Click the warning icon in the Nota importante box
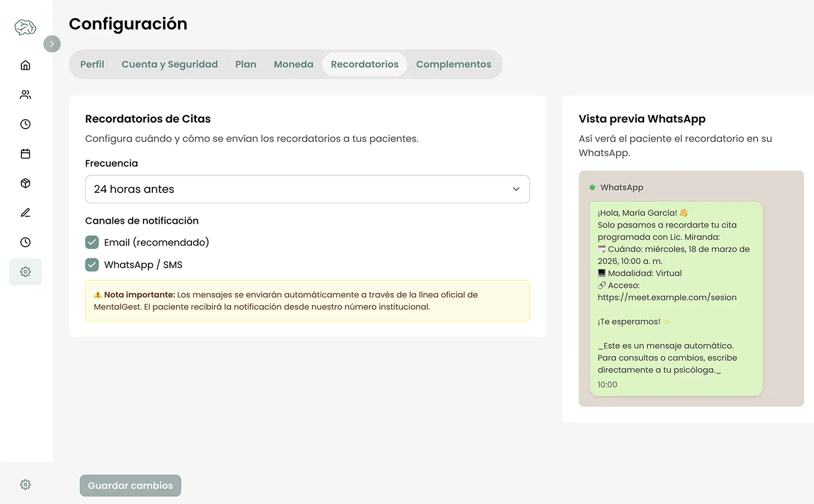814x504 pixels. [x=98, y=295]
